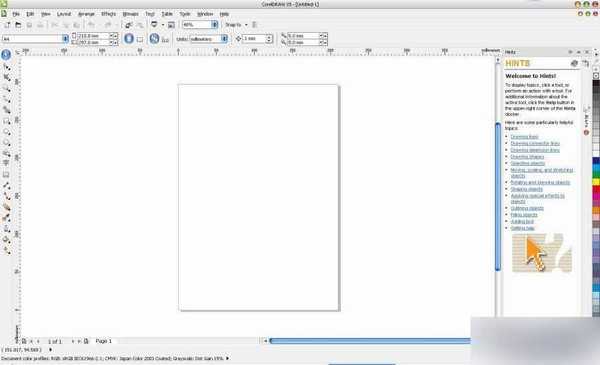This screenshot has height=365, width=600.
Task: Open 'Getting help' hint link
Action: 522,228
